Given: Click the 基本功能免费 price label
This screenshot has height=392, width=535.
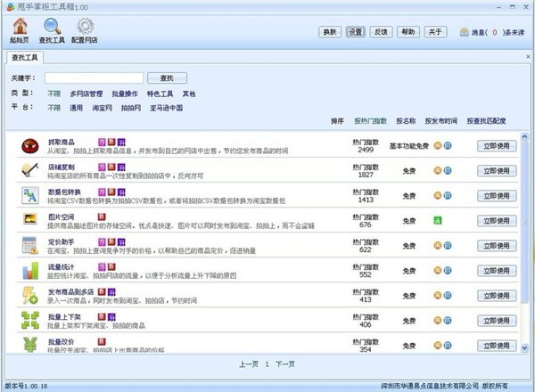Looking at the screenshot, I should (x=409, y=146).
